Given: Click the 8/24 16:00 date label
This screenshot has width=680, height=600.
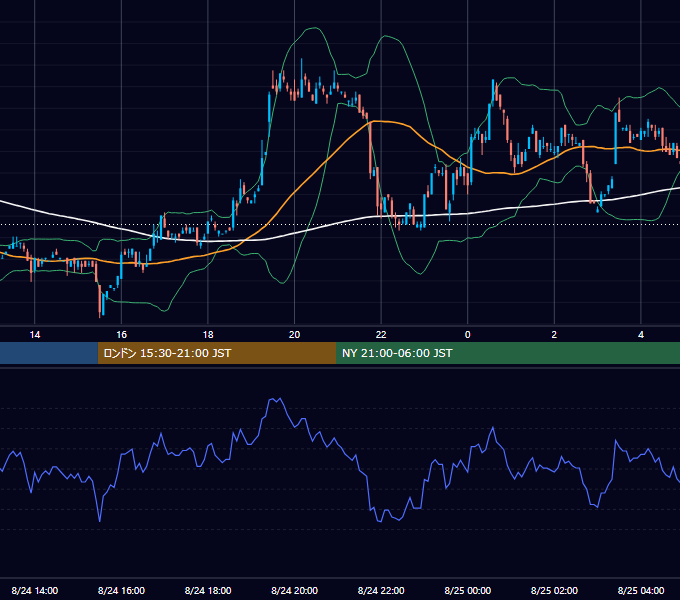Looking at the screenshot, I should point(121,590).
